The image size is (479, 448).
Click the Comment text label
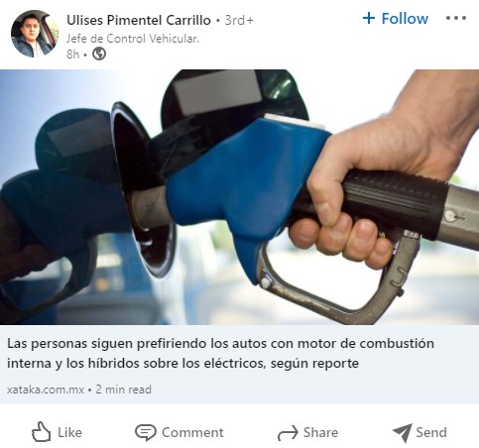pos(192,432)
